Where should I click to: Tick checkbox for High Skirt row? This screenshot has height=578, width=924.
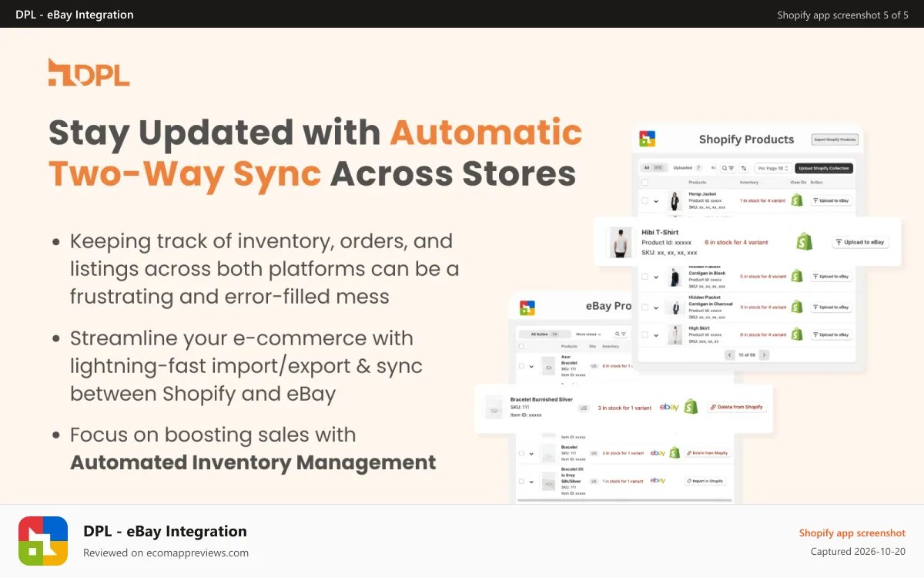pyautogui.click(x=644, y=334)
